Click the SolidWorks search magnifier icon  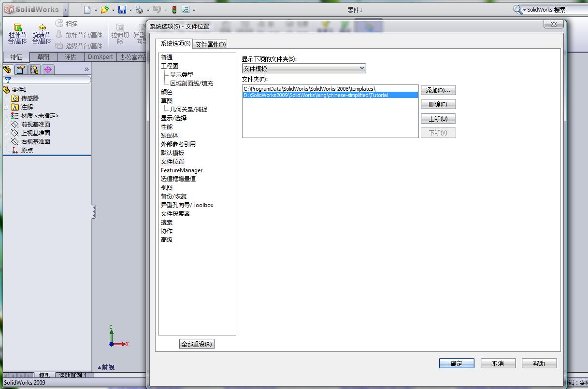(x=517, y=10)
